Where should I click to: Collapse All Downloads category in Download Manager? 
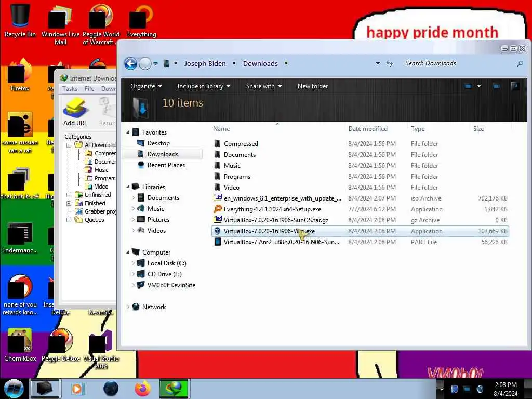pyautogui.click(x=69, y=145)
